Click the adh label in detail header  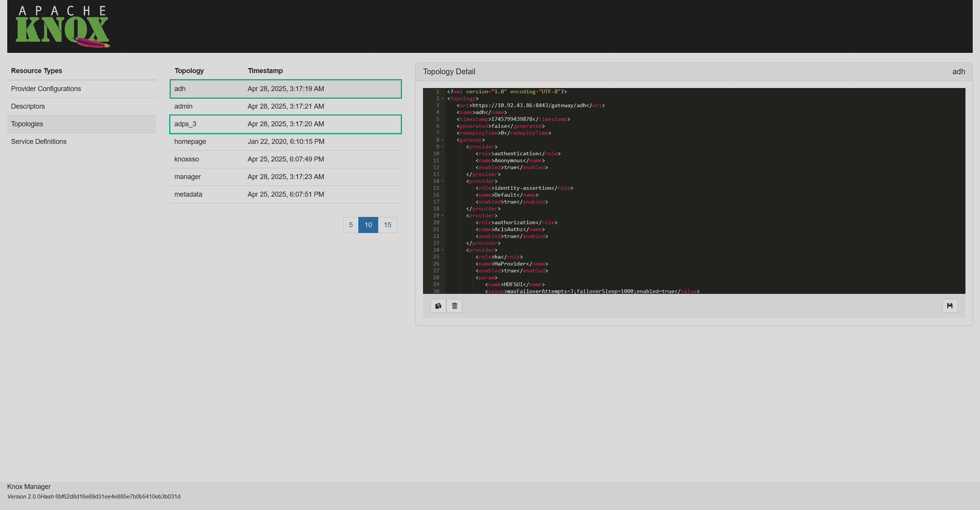click(x=959, y=72)
